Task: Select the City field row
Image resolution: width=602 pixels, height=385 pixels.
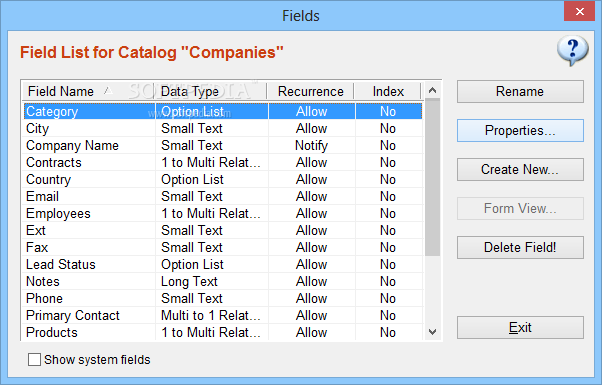Action: click(x=223, y=128)
